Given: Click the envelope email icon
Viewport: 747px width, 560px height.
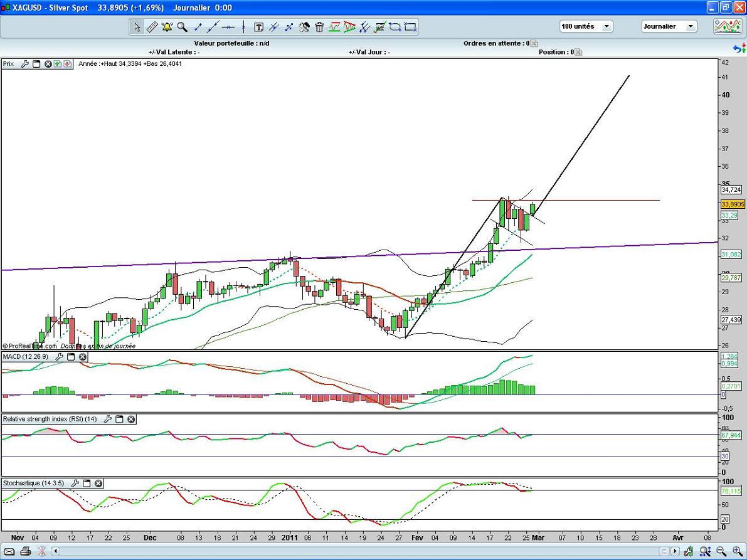Looking at the screenshot, I should 9,552.
